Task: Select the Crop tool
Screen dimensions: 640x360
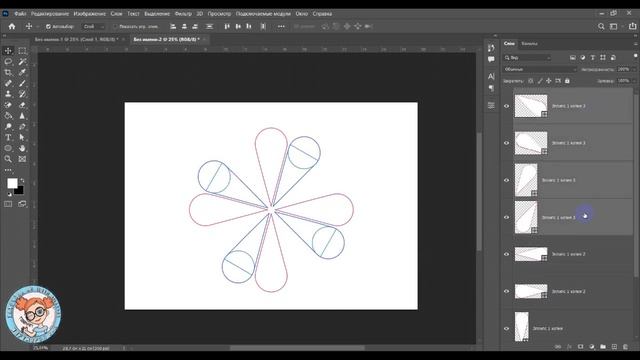Action: (x=8, y=73)
